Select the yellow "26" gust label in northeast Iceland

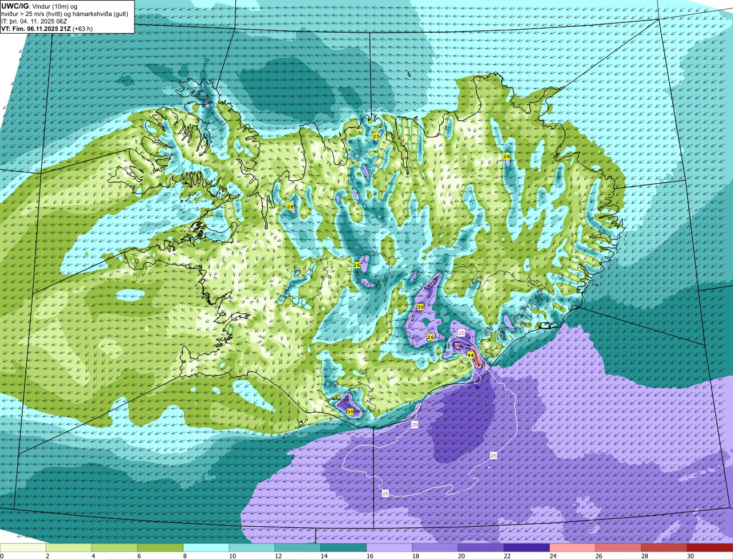506,156
